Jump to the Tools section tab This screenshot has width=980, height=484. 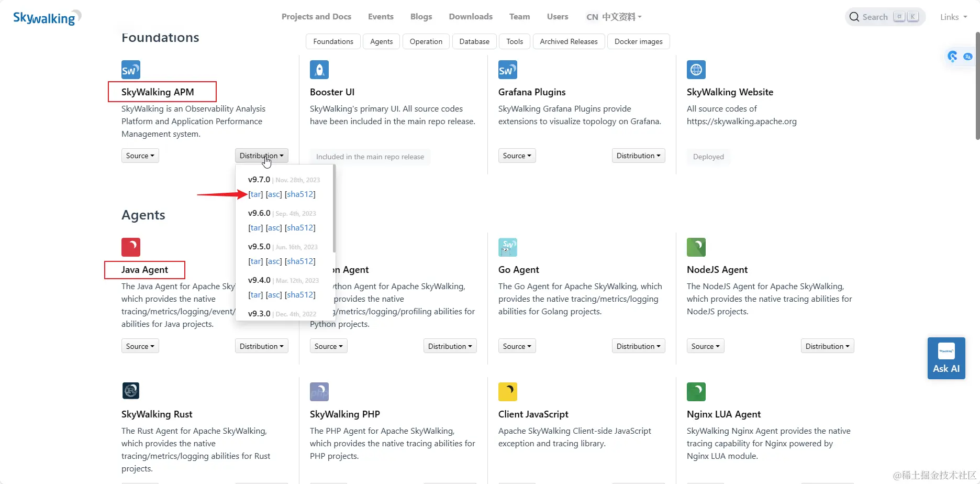(515, 41)
